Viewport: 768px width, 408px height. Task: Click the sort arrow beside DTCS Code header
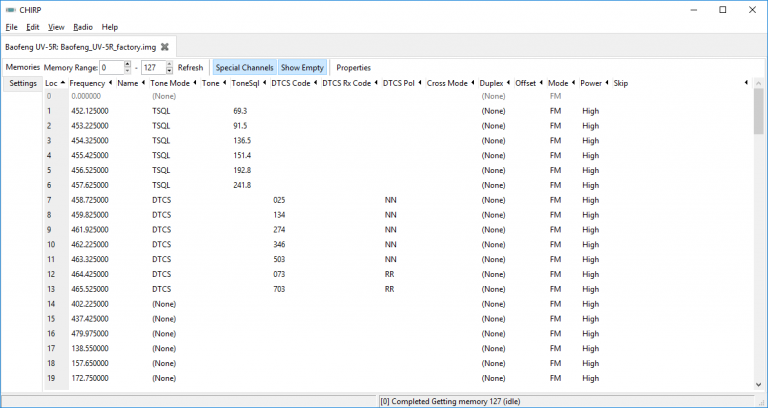(315, 83)
